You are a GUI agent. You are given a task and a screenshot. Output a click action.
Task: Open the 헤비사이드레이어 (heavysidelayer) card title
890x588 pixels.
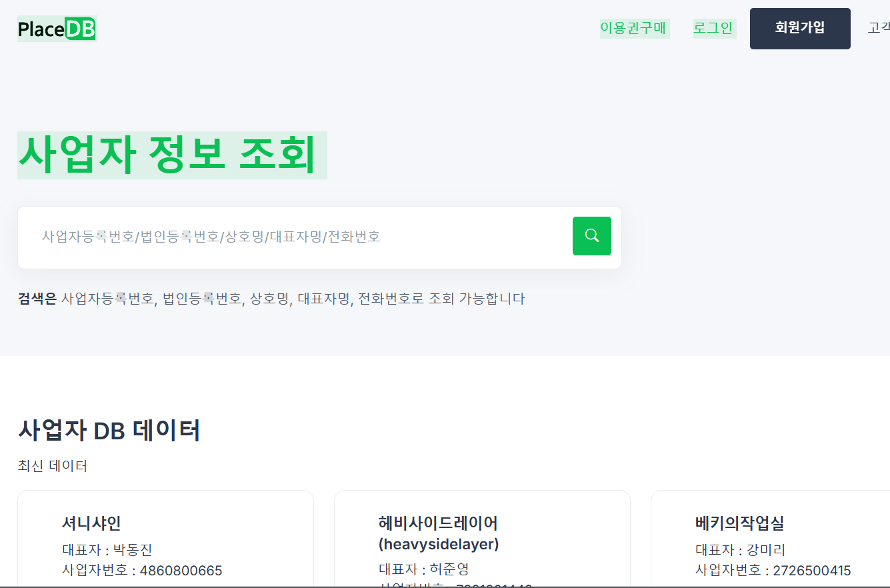pyautogui.click(x=438, y=533)
